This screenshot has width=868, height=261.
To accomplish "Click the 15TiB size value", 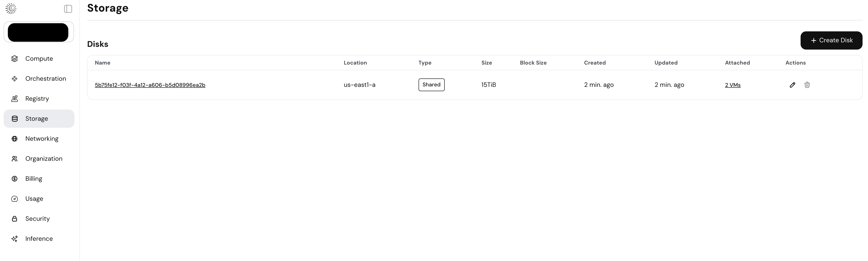I will tap(488, 85).
